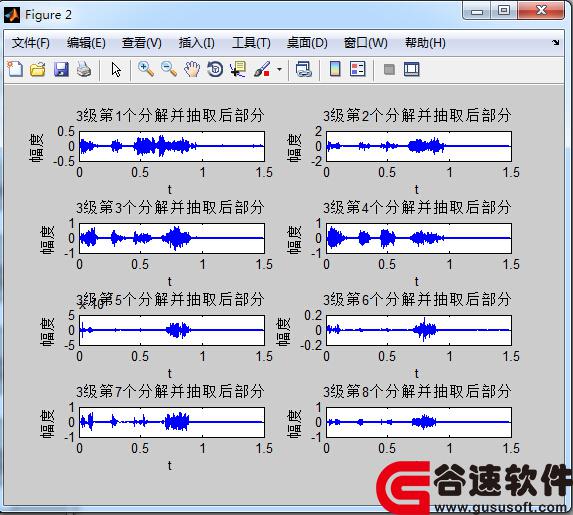Select title text 3级第8个分解并抽取后部分

[x=417, y=392]
